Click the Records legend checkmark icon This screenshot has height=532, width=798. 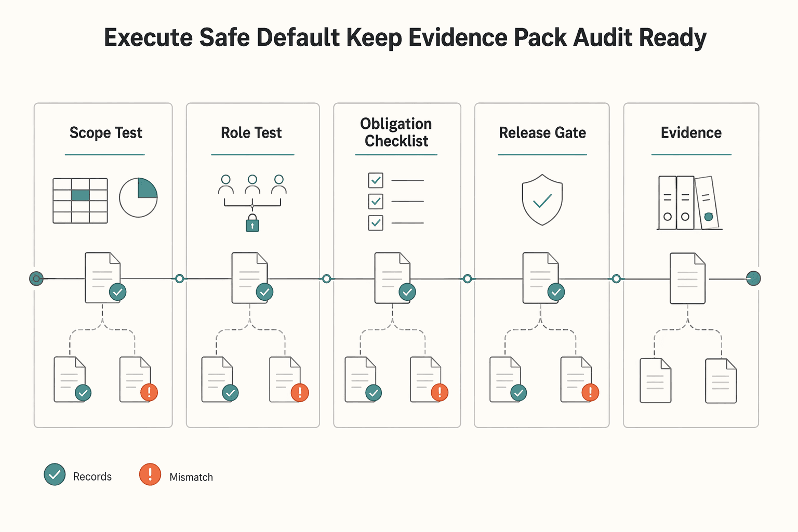pyautogui.click(x=55, y=474)
